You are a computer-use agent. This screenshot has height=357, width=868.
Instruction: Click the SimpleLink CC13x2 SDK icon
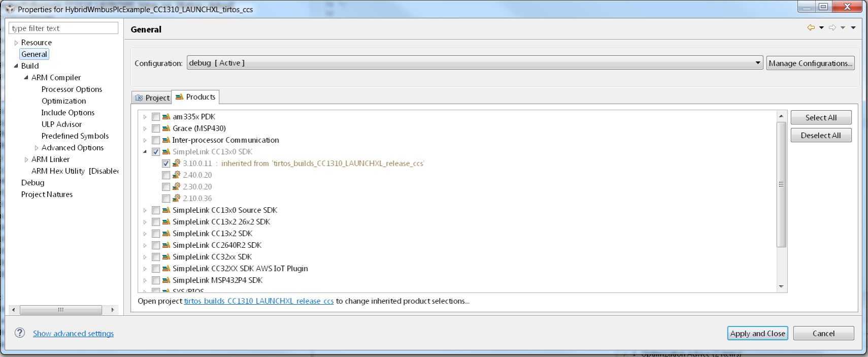166,234
